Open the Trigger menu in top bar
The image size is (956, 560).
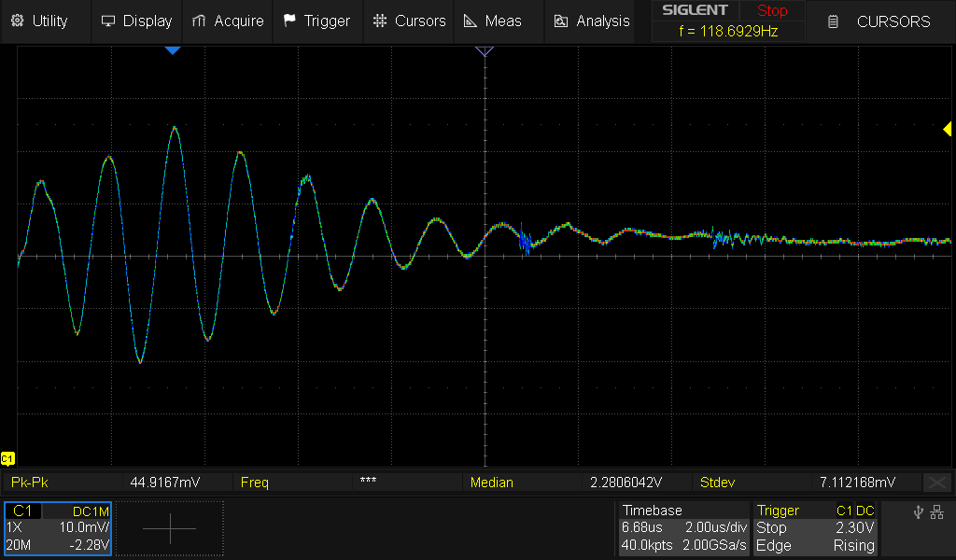tap(316, 21)
